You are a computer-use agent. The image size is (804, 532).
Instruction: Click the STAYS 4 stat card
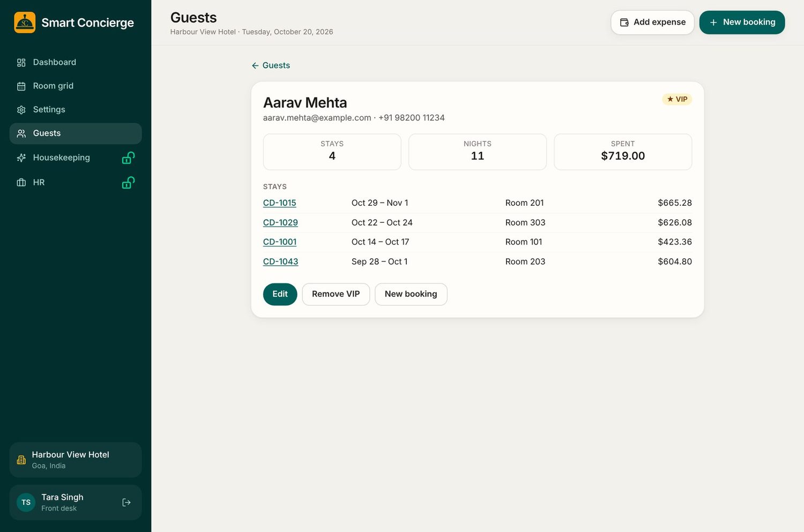click(x=332, y=152)
